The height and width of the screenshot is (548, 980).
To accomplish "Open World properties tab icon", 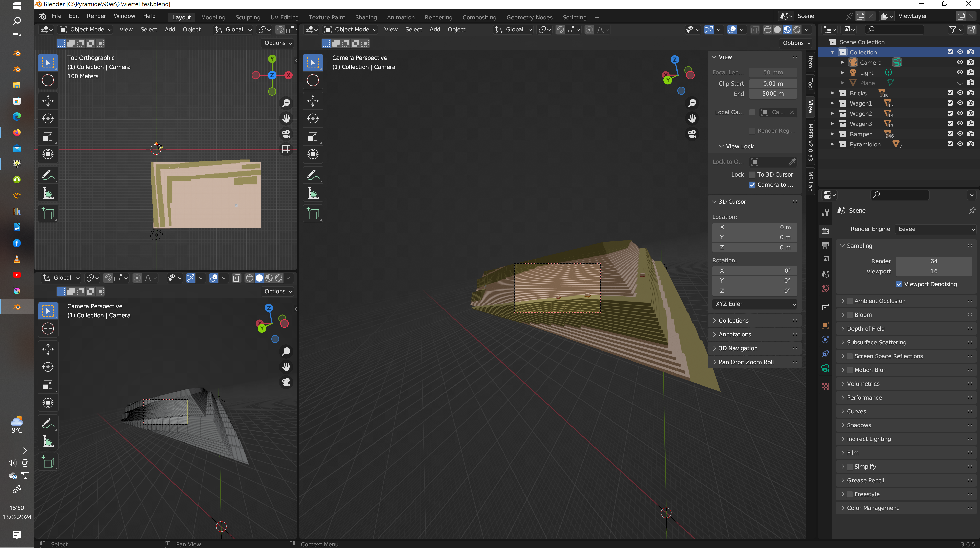I will point(825,288).
